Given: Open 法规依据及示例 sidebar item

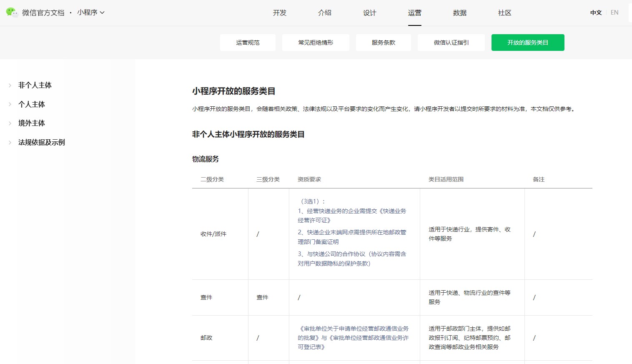Looking at the screenshot, I should click(42, 142).
